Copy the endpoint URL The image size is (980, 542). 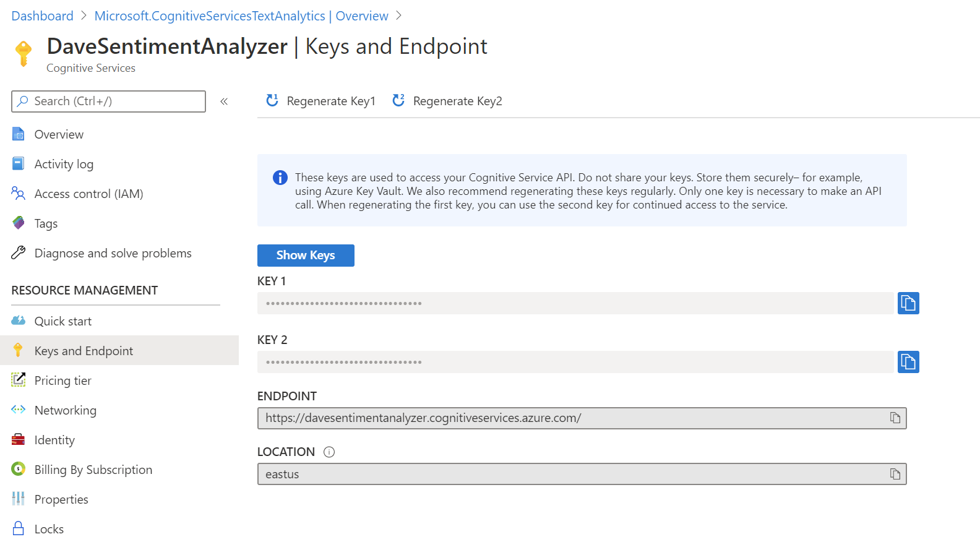pos(895,418)
